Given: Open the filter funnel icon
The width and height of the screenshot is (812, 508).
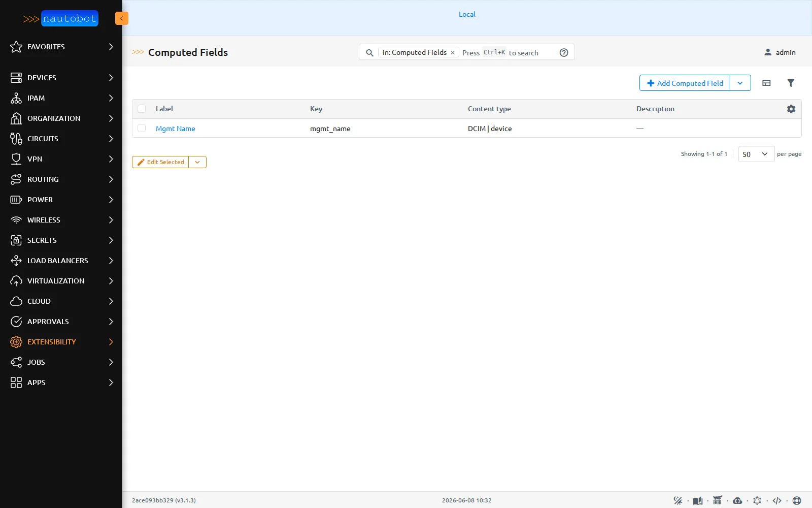Looking at the screenshot, I should tap(791, 83).
